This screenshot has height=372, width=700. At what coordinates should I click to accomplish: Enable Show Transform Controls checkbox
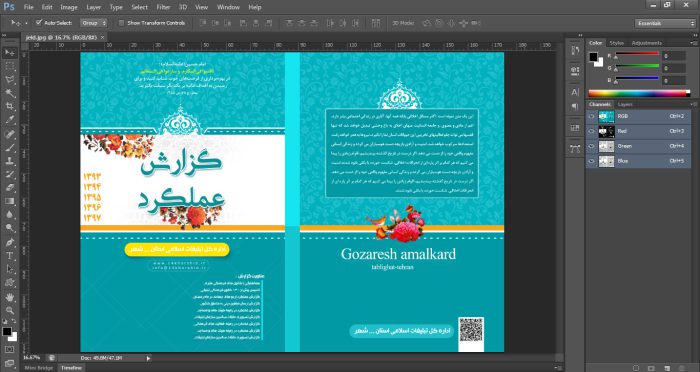pos(121,23)
